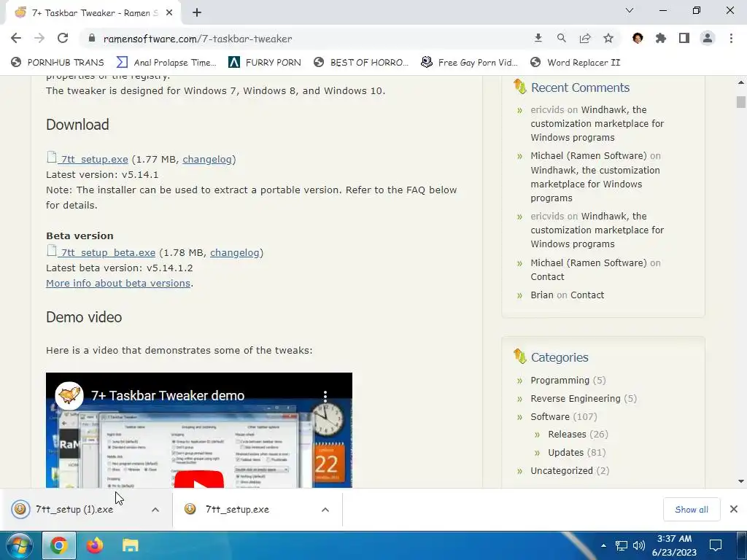Open File Explorer from the taskbar
Viewport: 747px width, 560px height.
[130, 545]
